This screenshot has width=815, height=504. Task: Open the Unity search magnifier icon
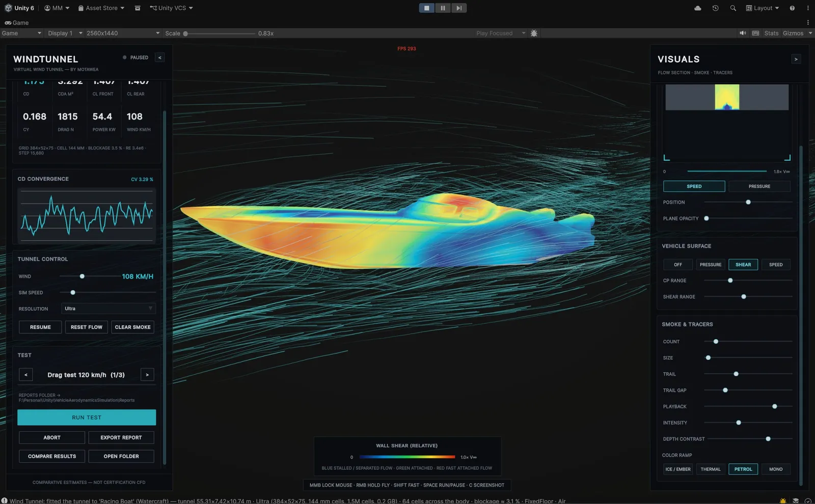pyautogui.click(x=733, y=8)
